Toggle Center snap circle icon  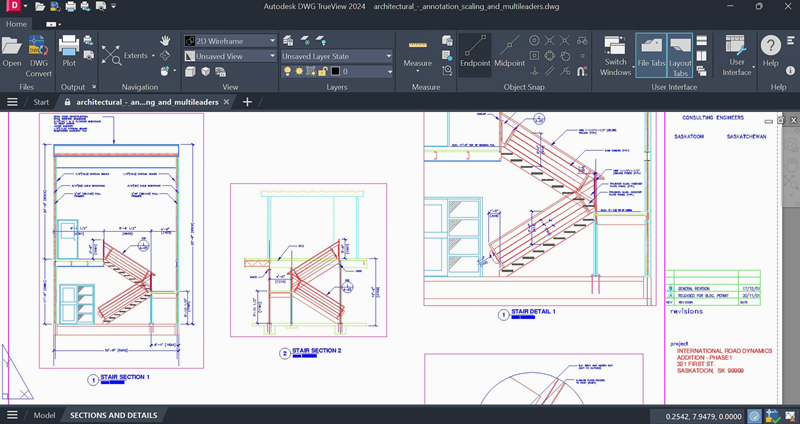tap(534, 40)
